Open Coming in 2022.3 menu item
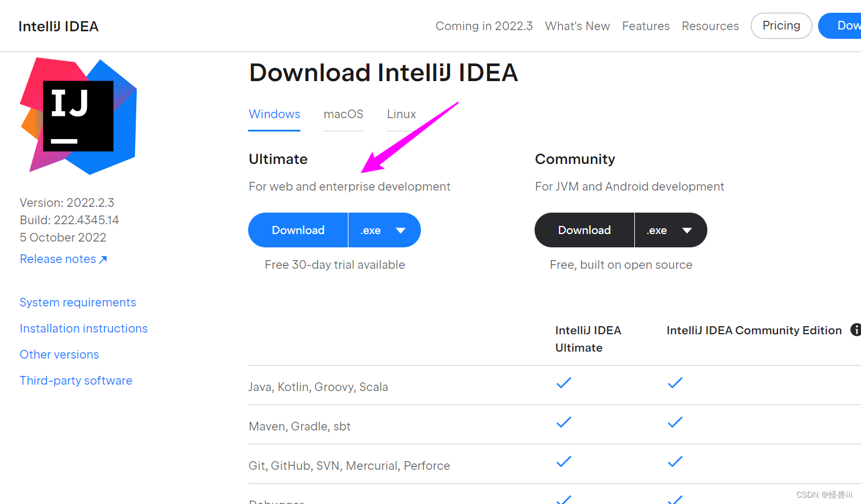Image resolution: width=861 pixels, height=504 pixels. (484, 26)
